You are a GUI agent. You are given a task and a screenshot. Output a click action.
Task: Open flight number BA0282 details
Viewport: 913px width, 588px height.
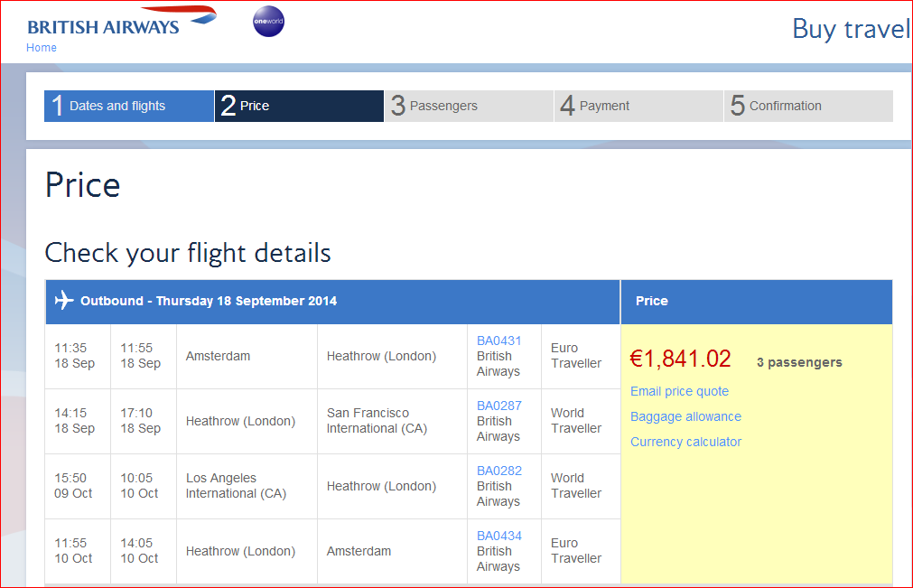(499, 471)
